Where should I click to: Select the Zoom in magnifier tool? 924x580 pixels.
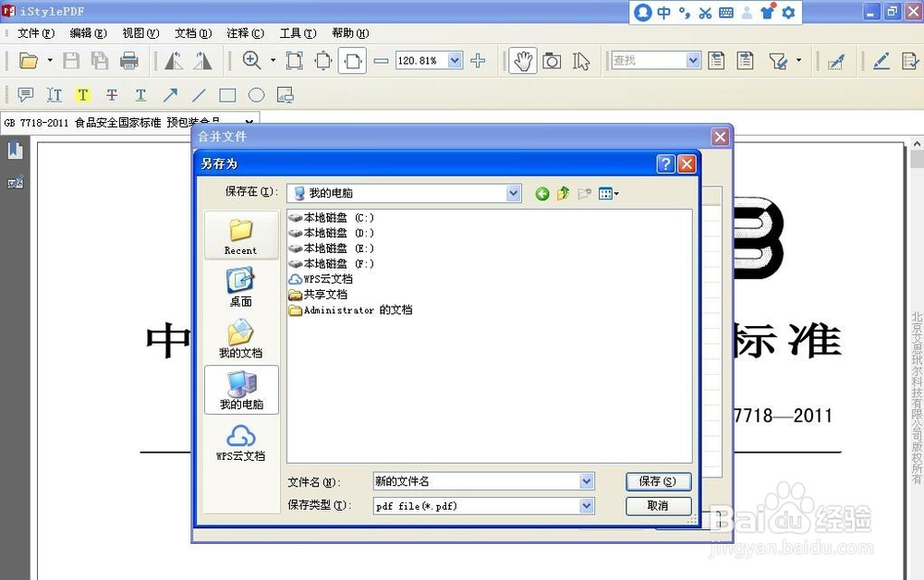(x=252, y=60)
